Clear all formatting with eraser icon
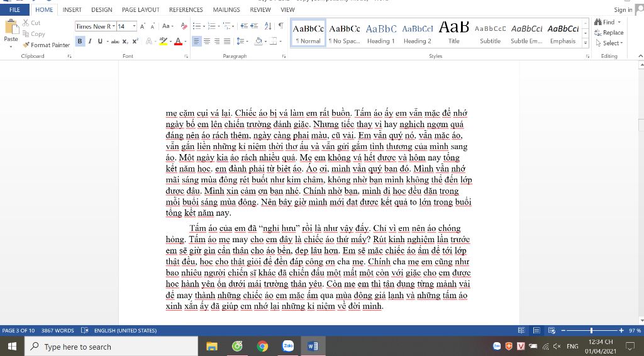This screenshot has width=644, height=356. pyautogui.click(x=184, y=26)
